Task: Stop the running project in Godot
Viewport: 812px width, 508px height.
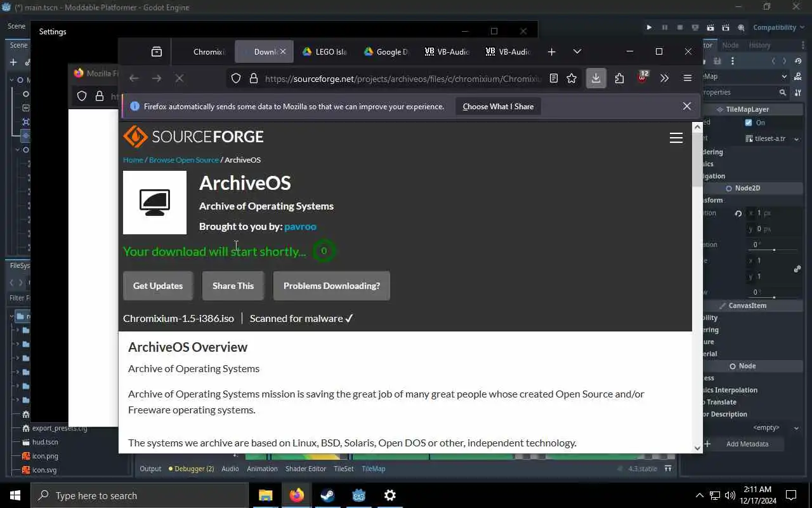Action: point(680,27)
